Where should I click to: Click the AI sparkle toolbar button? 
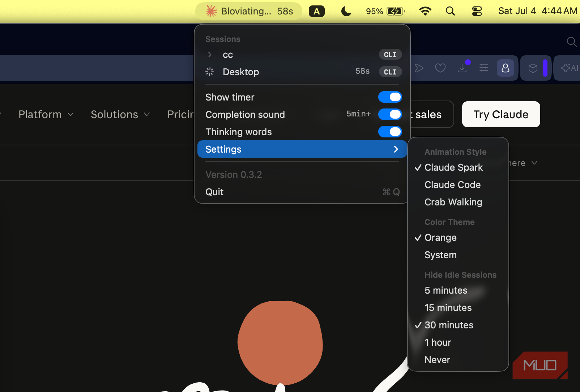click(x=570, y=68)
